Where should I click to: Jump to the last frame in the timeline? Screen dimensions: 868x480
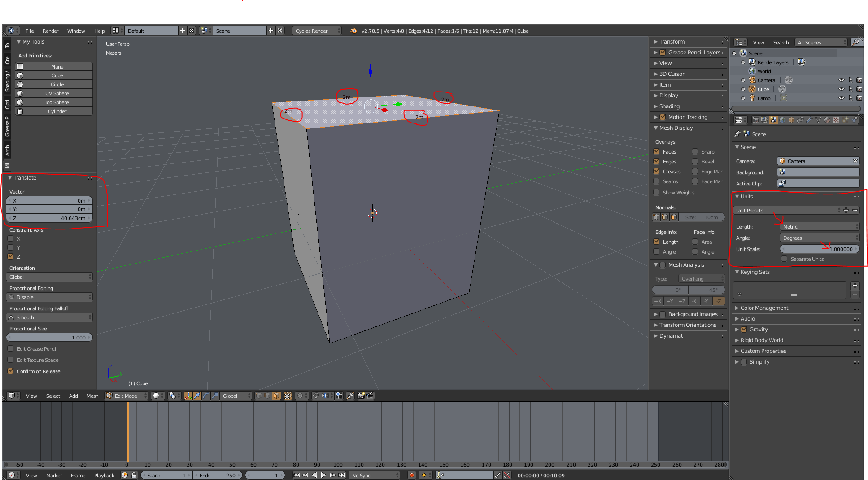pos(342,475)
